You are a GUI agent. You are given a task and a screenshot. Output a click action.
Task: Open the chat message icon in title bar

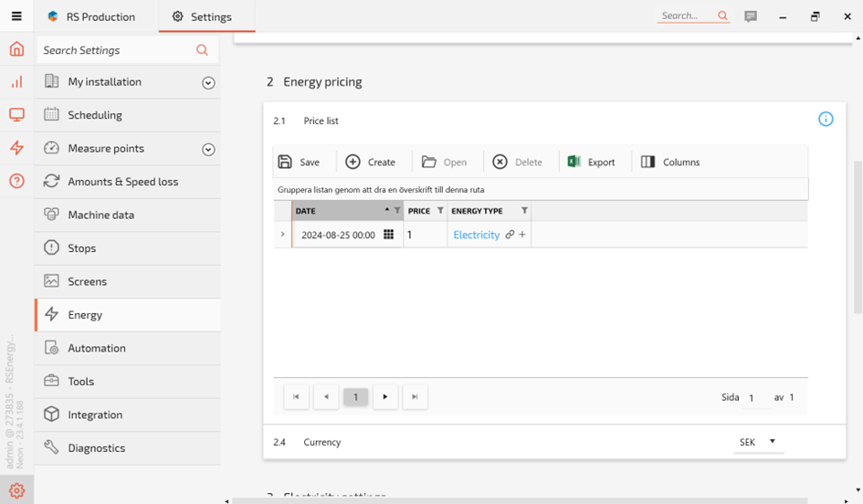(751, 16)
